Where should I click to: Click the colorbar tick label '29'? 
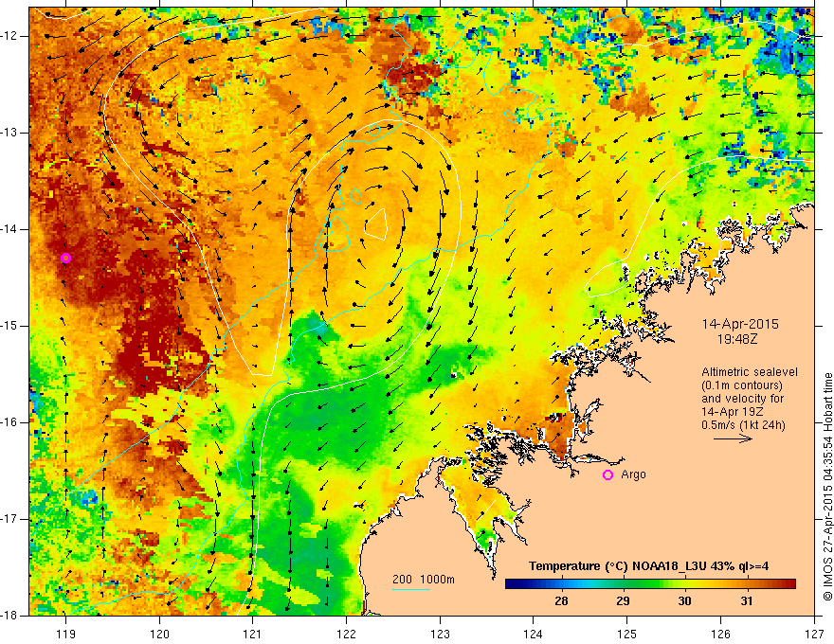point(623,601)
